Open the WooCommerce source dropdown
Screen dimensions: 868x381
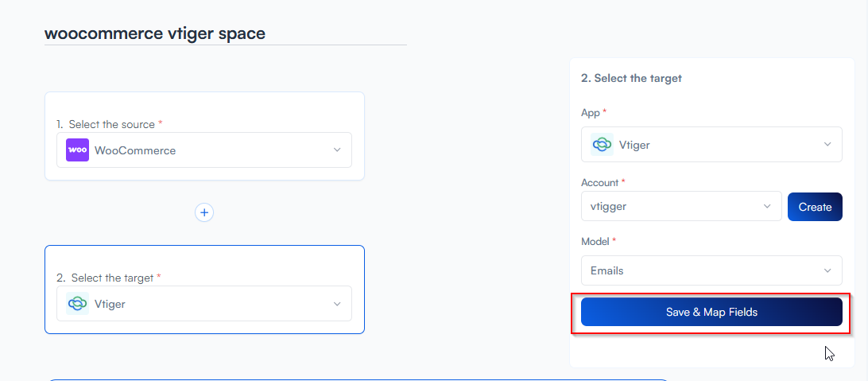point(203,150)
